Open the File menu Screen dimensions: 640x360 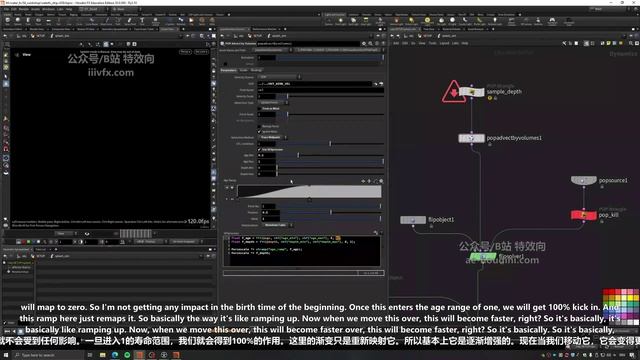[x=7, y=9]
